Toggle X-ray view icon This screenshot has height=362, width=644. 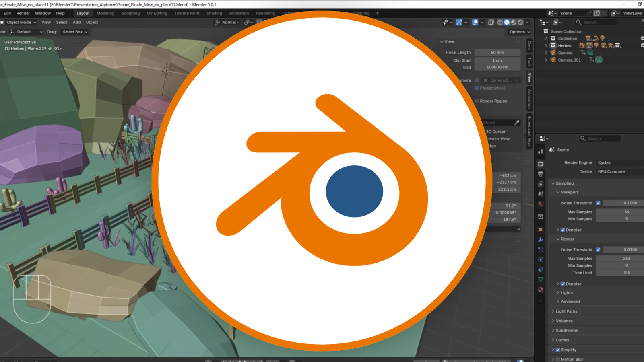491,22
